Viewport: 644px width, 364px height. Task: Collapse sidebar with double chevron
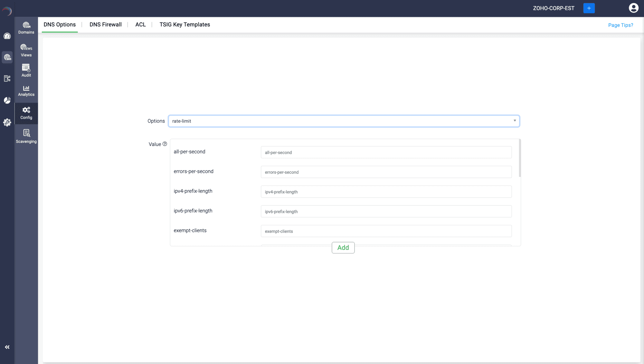tap(7, 347)
